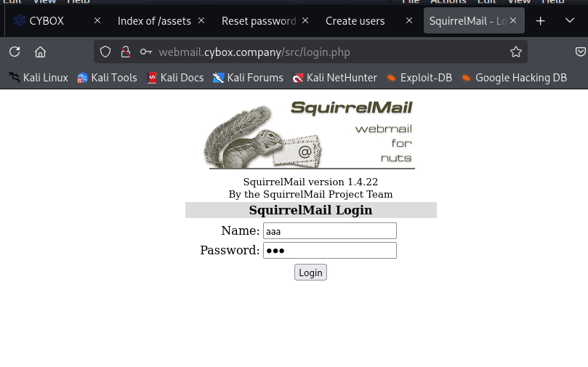This screenshot has width=588, height=367.
Task: Switch to the CYBOX tab
Action: tap(47, 21)
